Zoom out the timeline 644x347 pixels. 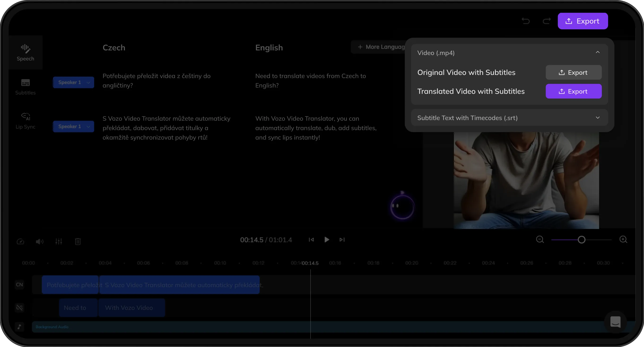[540, 240]
